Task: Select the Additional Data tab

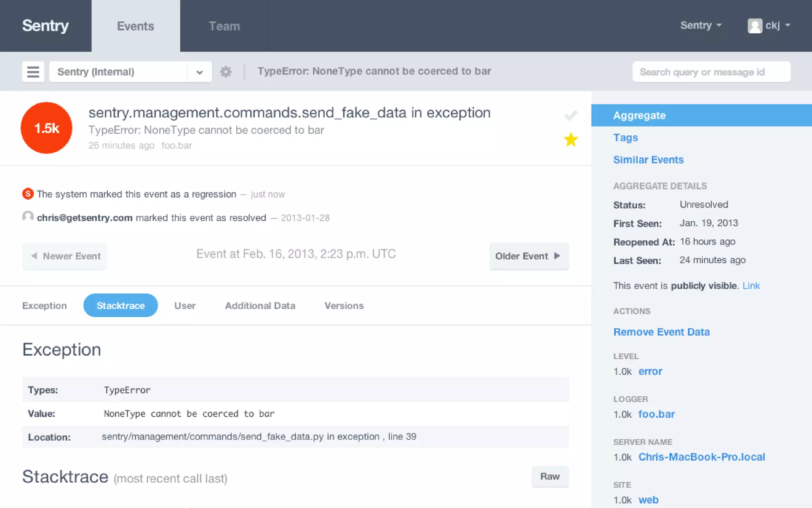Action: (x=260, y=306)
